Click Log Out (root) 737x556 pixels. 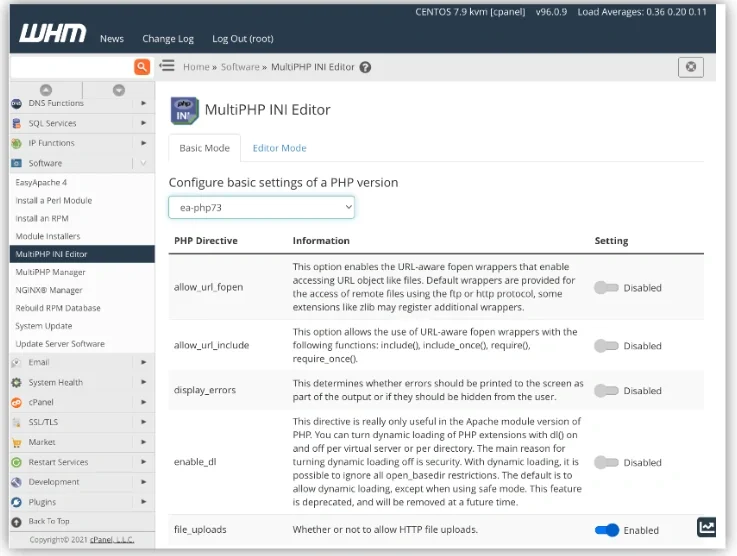click(243, 39)
